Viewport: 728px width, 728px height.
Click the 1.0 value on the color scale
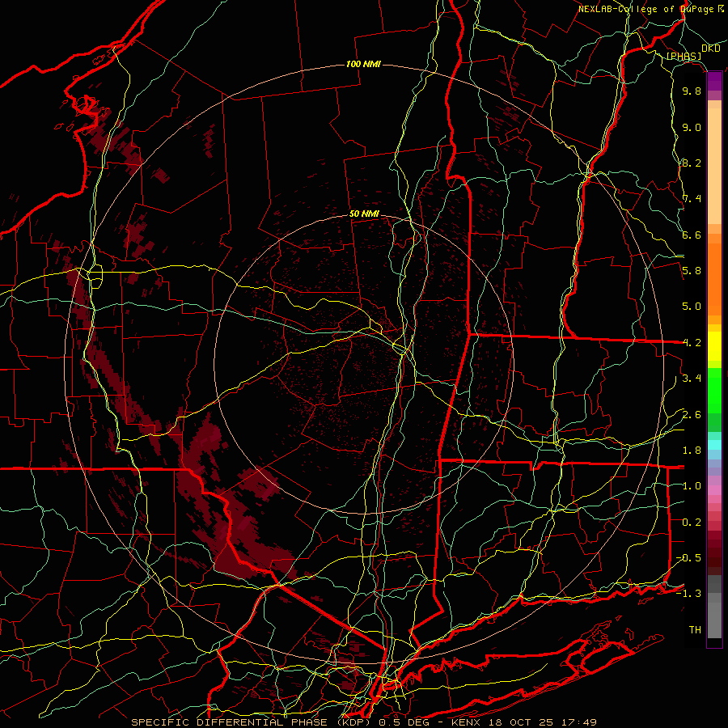(692, 486)
